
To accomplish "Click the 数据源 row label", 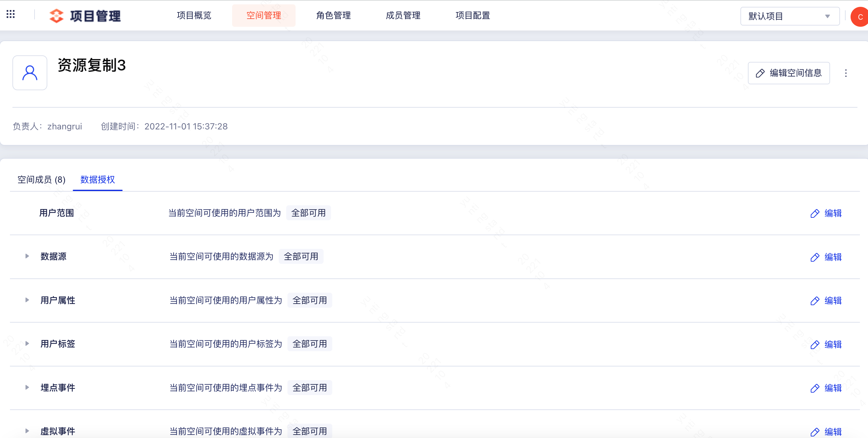I will pyautogui.click(x=53, y=256).
